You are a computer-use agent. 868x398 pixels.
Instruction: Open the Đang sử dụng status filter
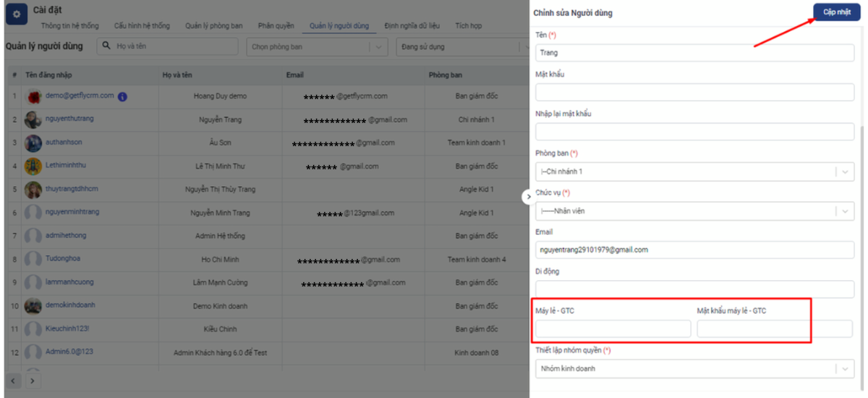[459, 47]
